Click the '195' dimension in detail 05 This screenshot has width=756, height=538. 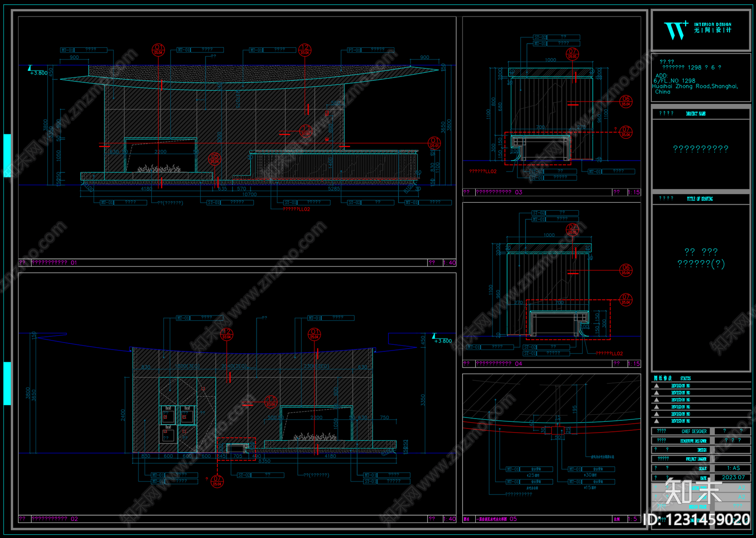[x=575, y=410]
